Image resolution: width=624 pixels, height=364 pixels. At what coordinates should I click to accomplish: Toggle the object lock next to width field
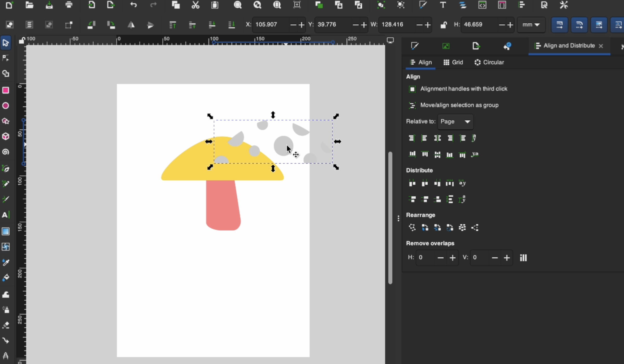point(444,25)
